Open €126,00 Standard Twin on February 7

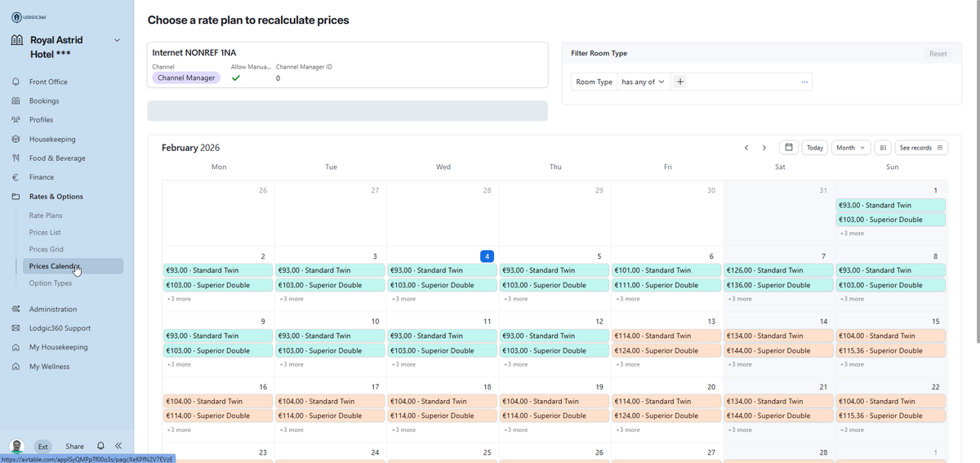(x=779, y=270)
